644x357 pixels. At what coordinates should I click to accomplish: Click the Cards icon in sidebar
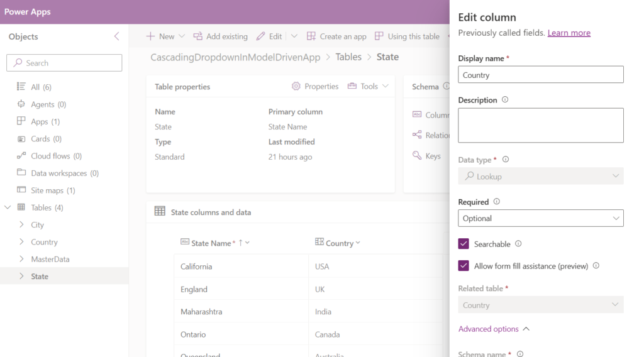pyautogui.click(x=21, y=139)
